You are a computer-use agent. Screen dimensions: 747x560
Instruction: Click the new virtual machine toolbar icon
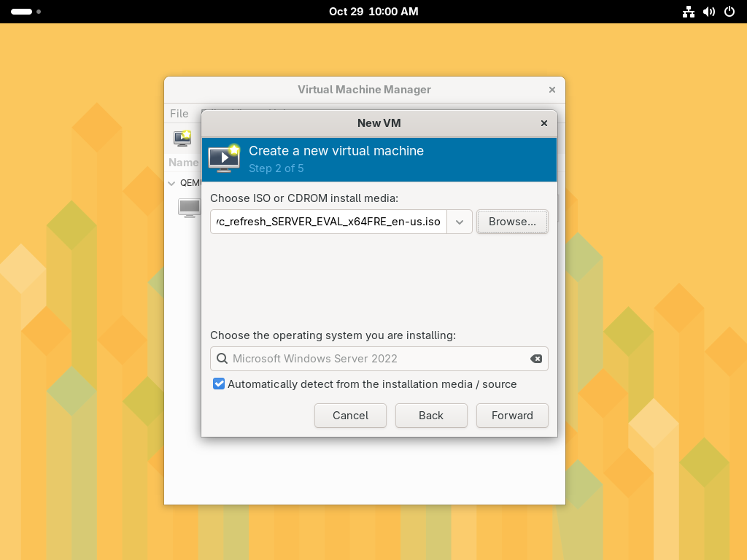pyautogui.click(x=182, y=137)
